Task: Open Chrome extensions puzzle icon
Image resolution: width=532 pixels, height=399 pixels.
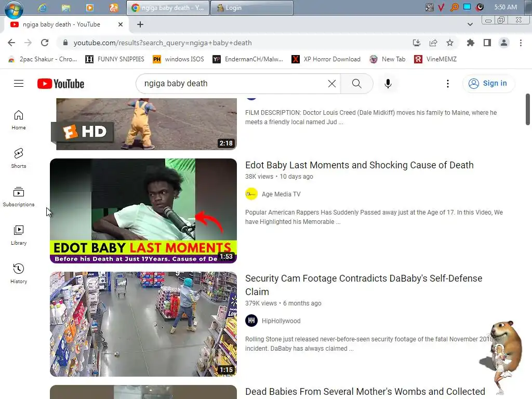Action: (471, 43)
